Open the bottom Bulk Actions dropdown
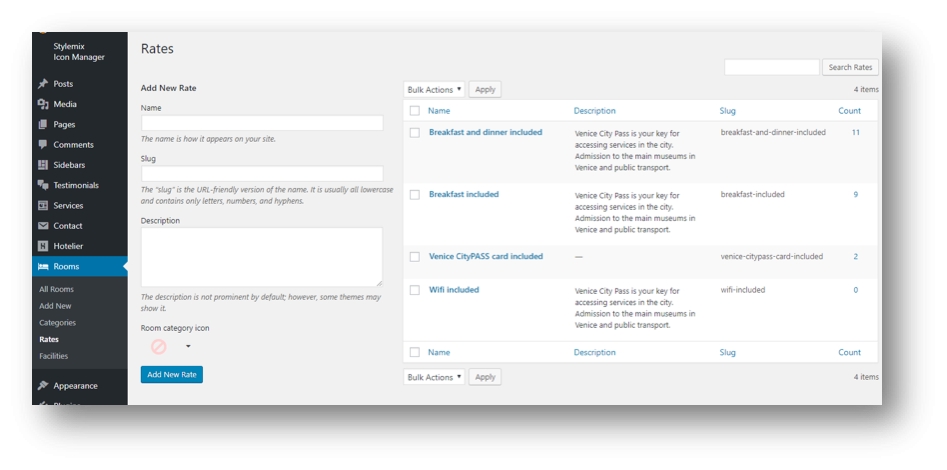 coord(435,377)
